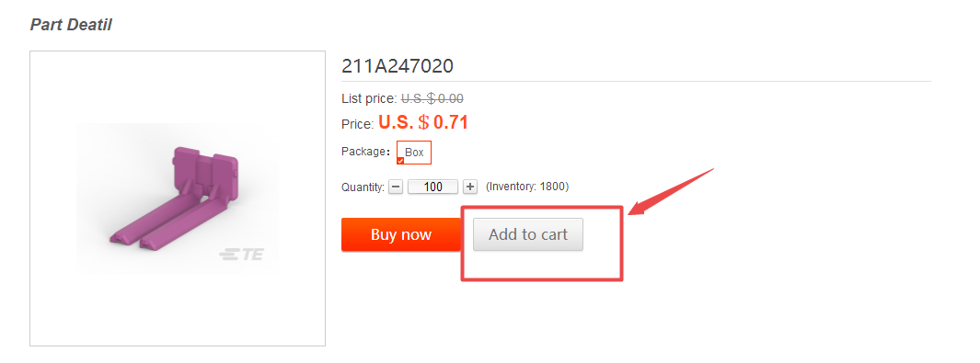This screenshot has width=980, height=363.
Task: Click the red checkmark on Box option
Action: tap(400, 161)
